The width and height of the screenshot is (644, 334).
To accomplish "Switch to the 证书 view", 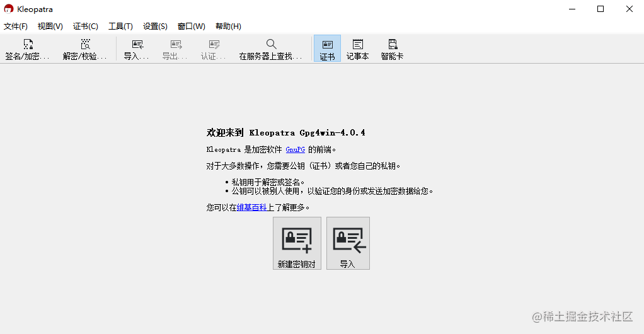I will pyautogui.click(x=327, y=49).
